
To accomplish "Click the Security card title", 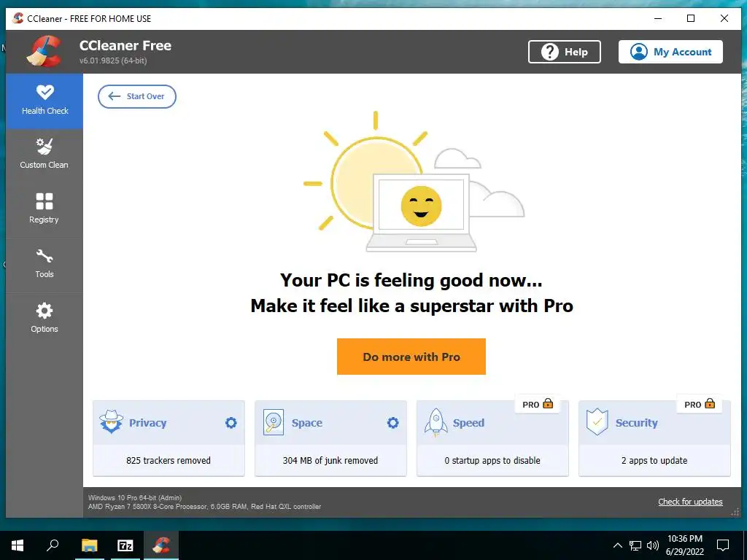I will click(x=636, y=423).
